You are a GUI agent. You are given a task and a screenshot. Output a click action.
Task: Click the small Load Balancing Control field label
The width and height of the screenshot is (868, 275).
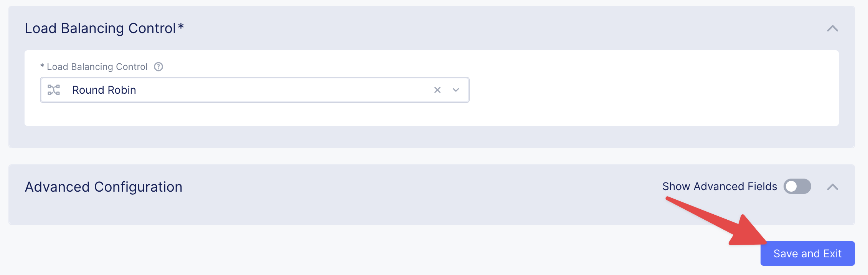coord(97,67)
